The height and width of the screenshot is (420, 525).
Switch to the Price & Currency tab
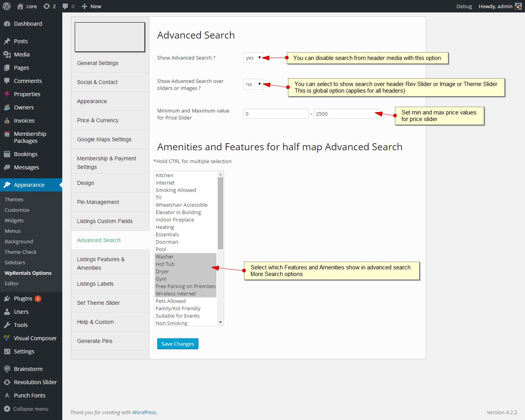98,120
